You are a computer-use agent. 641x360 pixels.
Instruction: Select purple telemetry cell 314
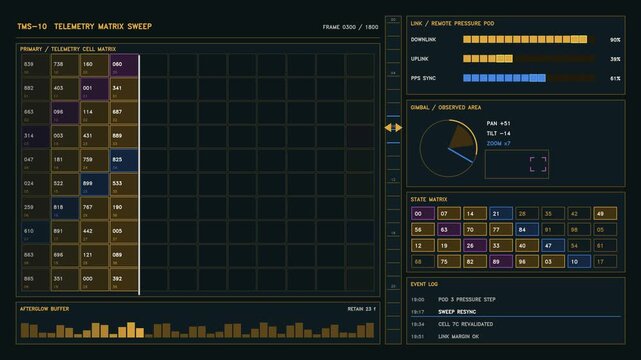point(36,137)
